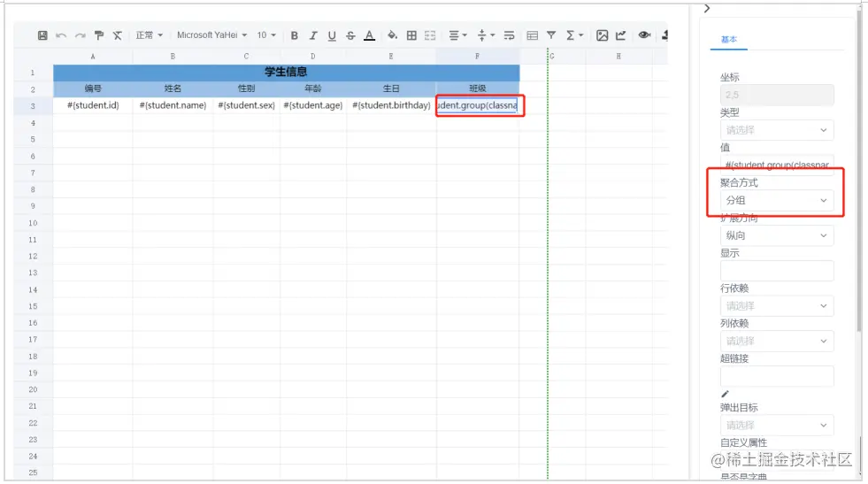Screen dimensions: 868x484
Task: Select the 学生信息 title cell
Action: tap(286, 72)
